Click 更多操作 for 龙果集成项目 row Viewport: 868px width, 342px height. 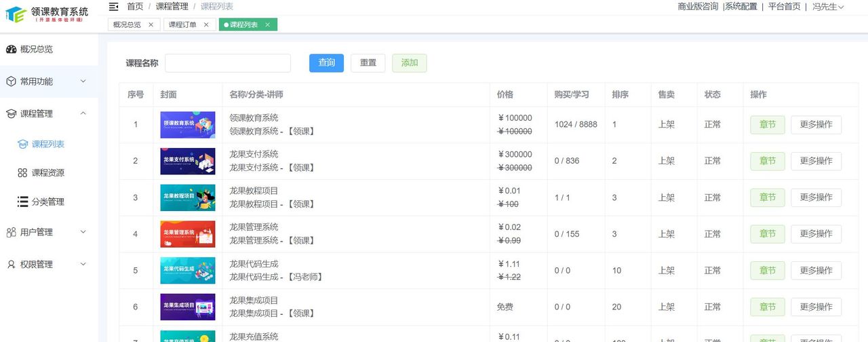816,307
